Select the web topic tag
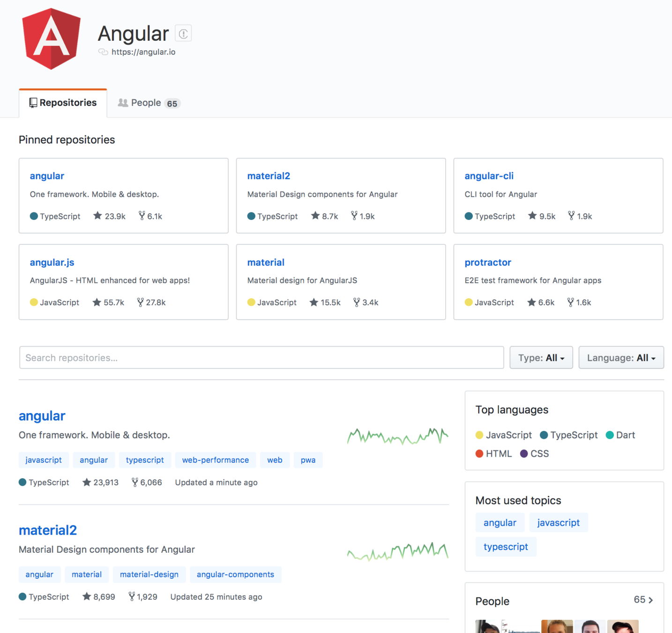The height and width of the screenshot is (633, 672). click(x=275, y=460)
